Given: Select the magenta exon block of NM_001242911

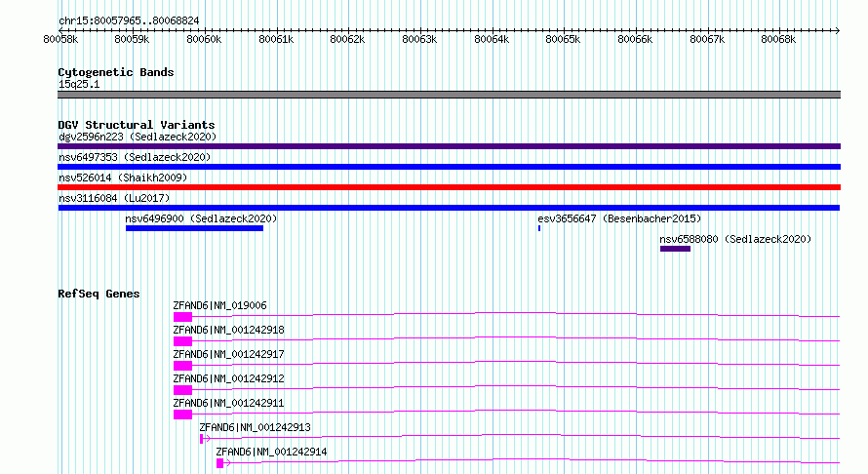Looking at the screenshot, I should [x=182, y=415].
